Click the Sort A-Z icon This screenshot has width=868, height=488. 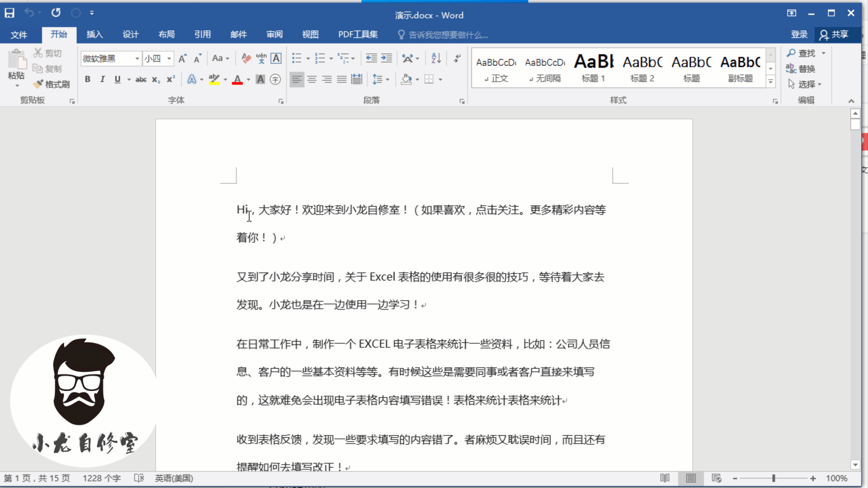pos(436,58)
